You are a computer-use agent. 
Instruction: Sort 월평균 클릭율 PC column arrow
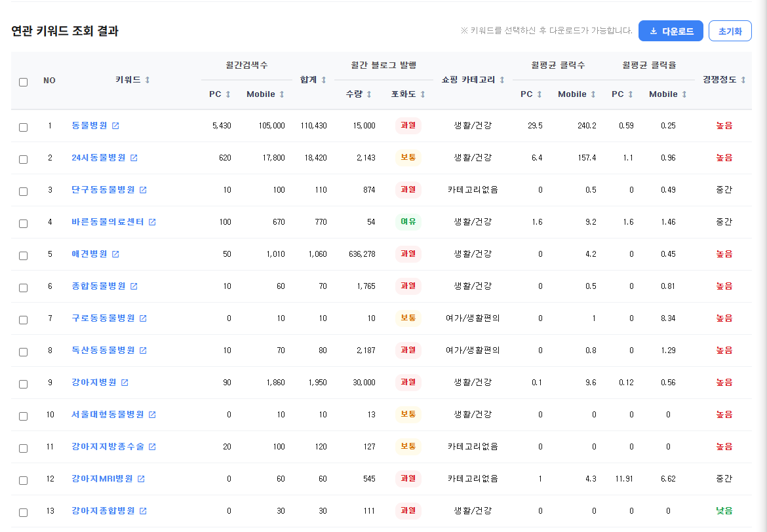pyautogui.click(x=631, y=94)
